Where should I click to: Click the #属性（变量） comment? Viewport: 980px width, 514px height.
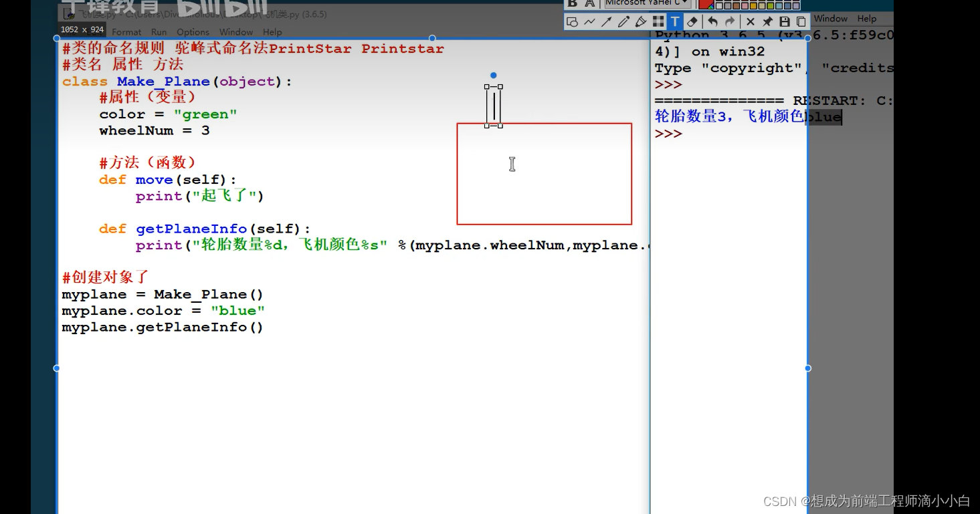point(147,98)
